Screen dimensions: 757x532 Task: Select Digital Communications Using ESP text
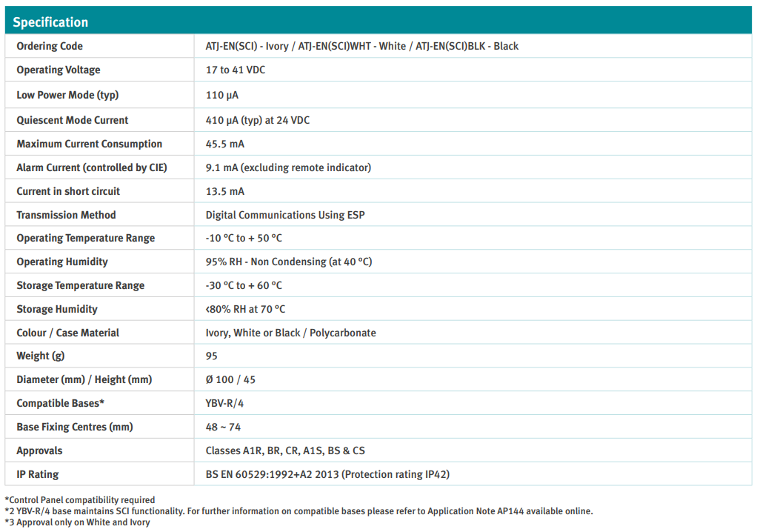[x=284, y=215]
